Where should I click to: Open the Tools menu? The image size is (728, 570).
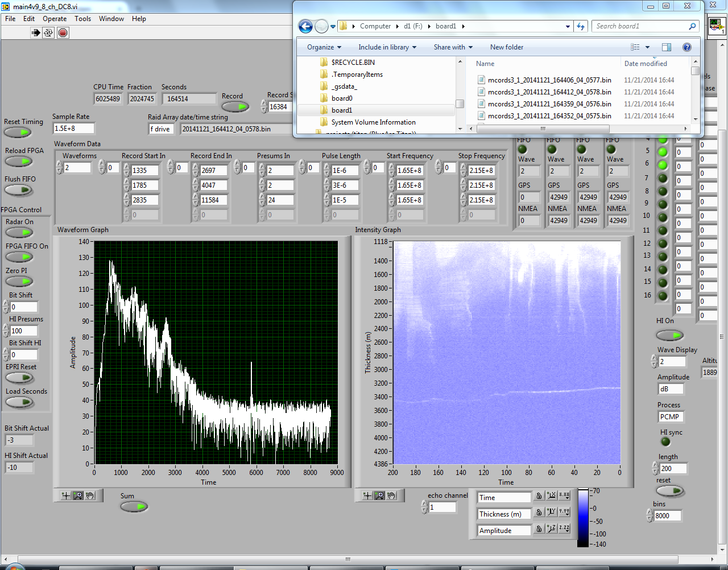coord(82,19)
